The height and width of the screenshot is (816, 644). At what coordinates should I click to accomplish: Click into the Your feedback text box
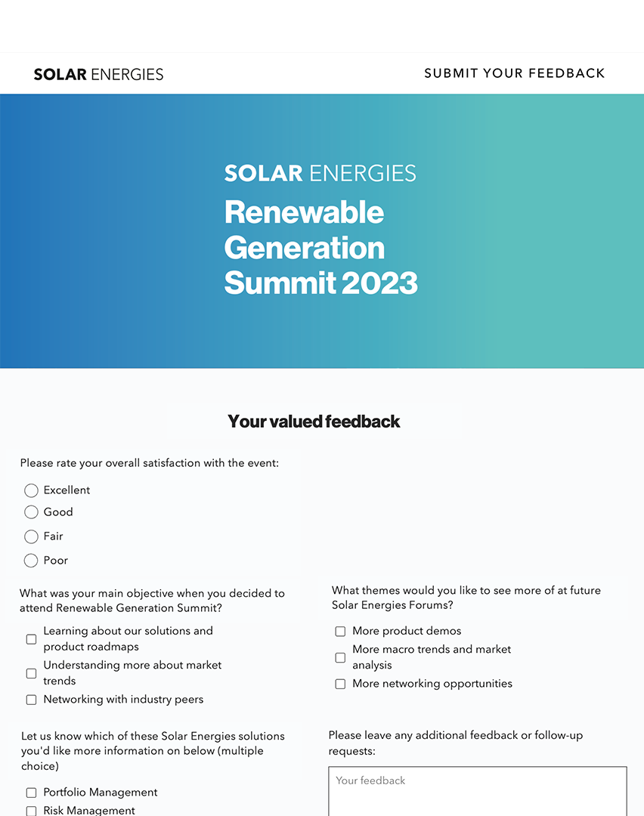pos(477,793)
